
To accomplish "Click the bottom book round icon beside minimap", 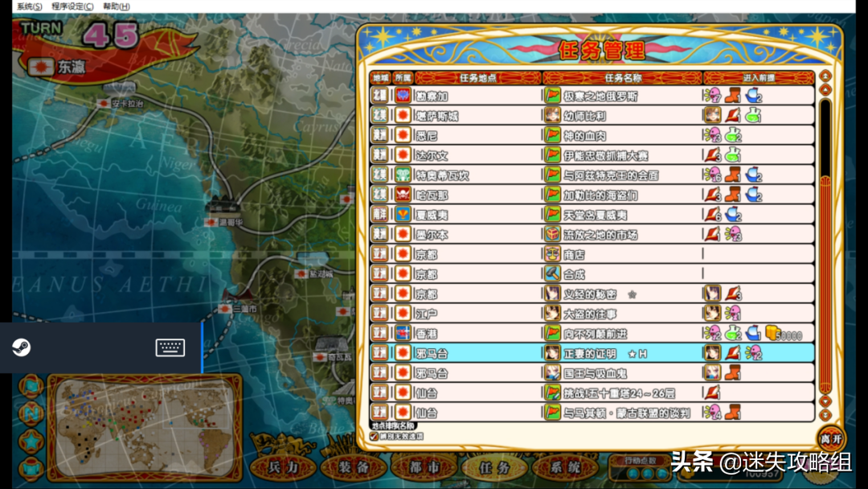I will click(31, 469).
